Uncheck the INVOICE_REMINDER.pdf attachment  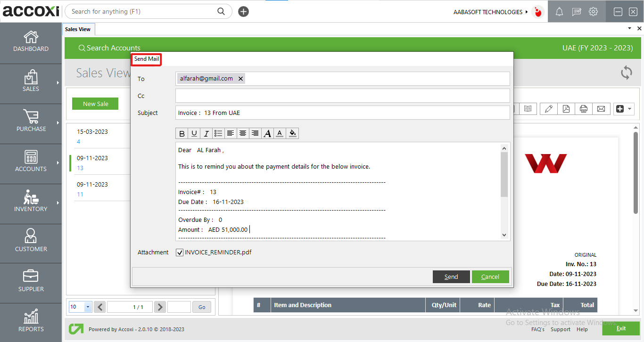click(180, 252)
